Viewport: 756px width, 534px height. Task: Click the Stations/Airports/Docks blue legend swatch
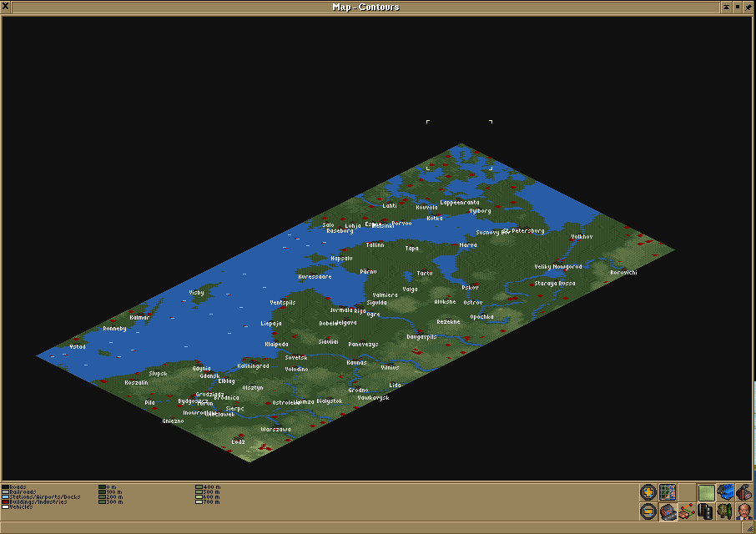point(5,497)
